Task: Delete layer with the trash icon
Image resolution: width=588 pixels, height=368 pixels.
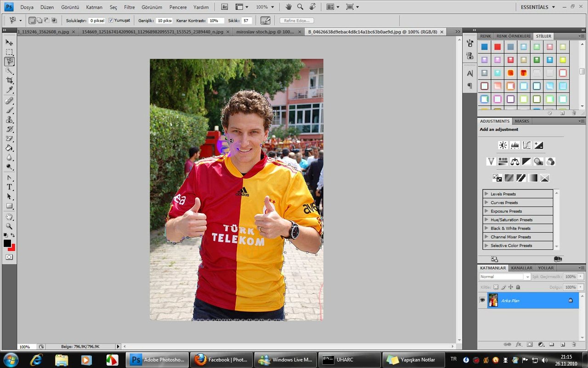Action: click(x=574, y=344)
